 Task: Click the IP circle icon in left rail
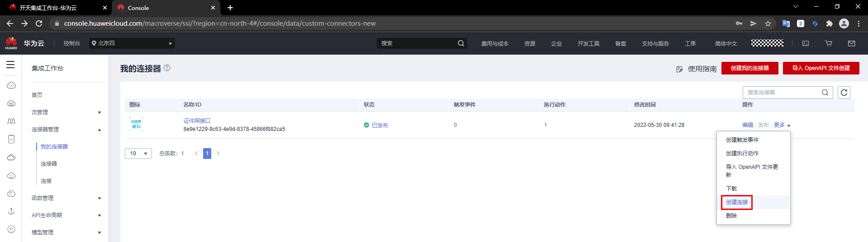click(11, 229)
